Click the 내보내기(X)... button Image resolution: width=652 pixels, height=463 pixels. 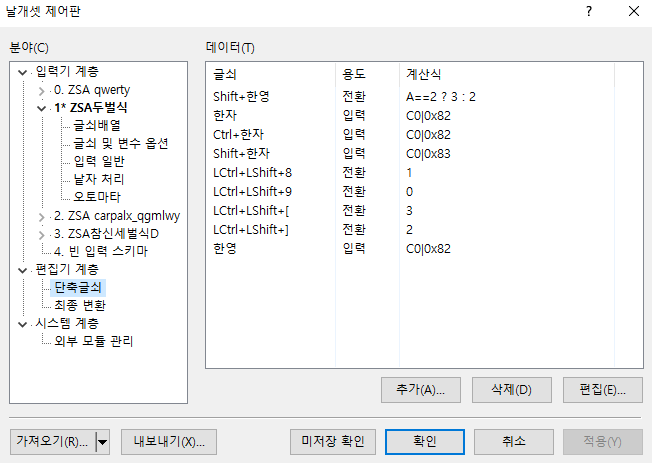click(x=169, y=441)
